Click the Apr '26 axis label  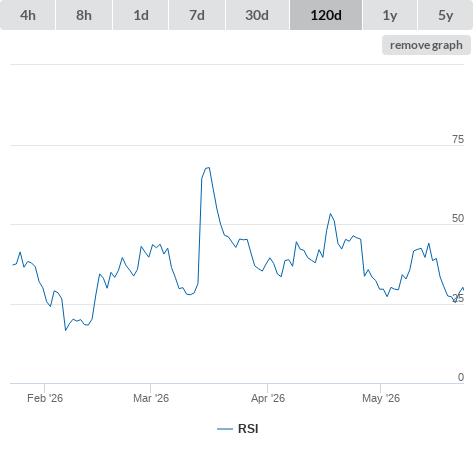(268, 398)
